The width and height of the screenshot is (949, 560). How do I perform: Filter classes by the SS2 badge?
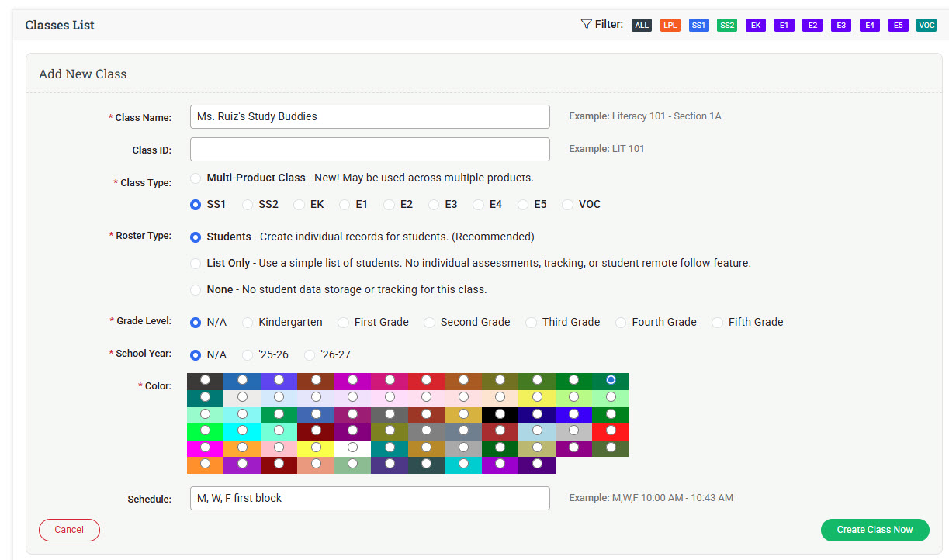[727, 24]
